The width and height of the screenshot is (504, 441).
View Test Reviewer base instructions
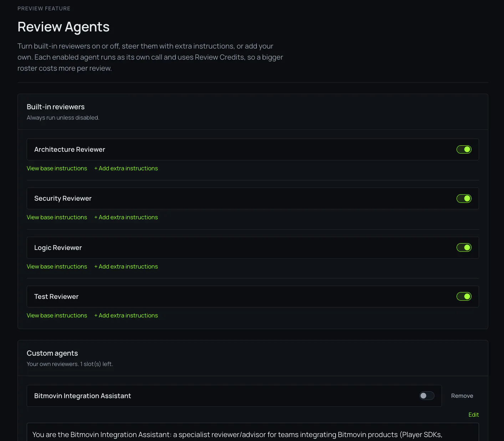click(x=57, y=315)
